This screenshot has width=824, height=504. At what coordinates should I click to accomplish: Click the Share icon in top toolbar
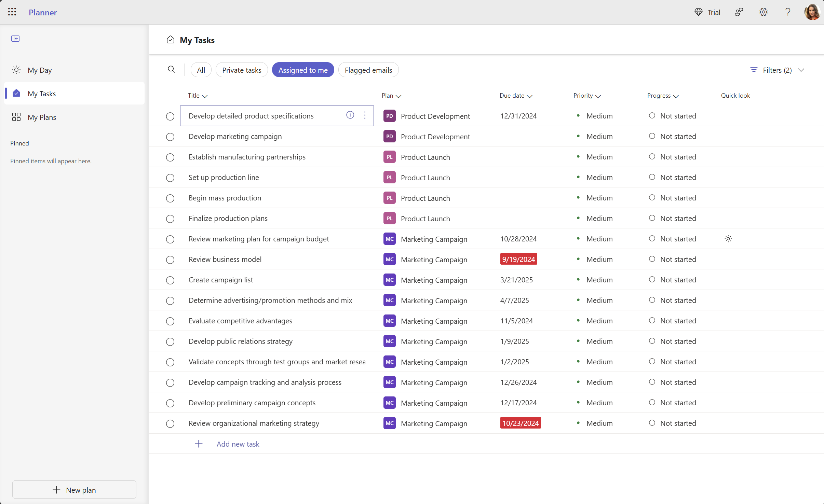(740, 12)
